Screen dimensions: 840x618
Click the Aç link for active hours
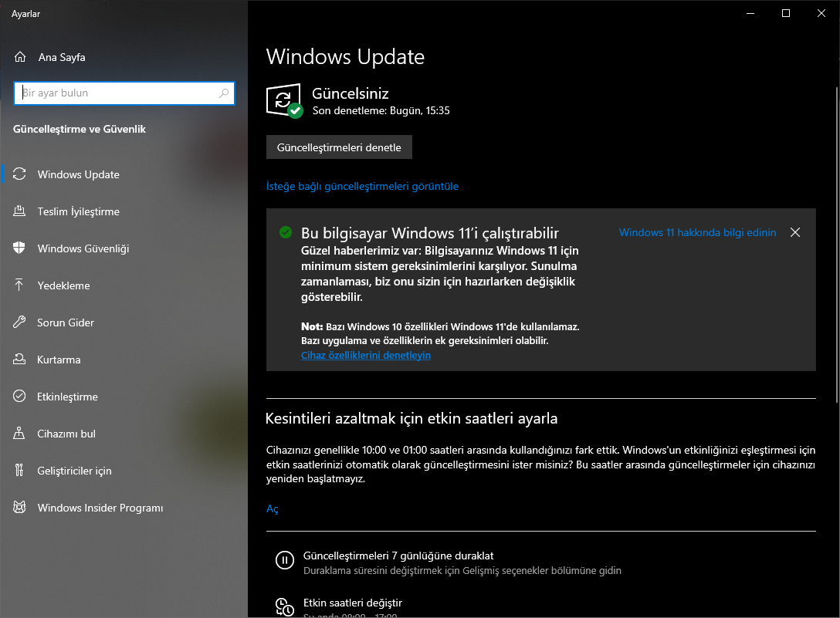[x=272, y=508]
